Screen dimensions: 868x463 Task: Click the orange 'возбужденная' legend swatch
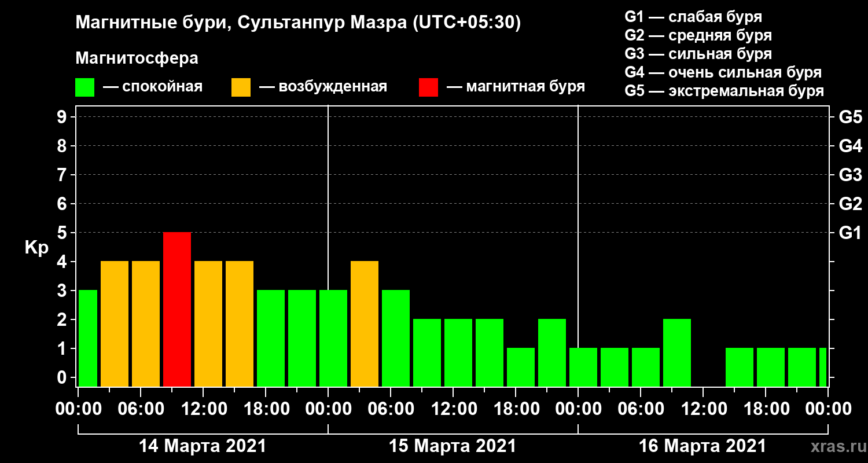pos(241,87)
